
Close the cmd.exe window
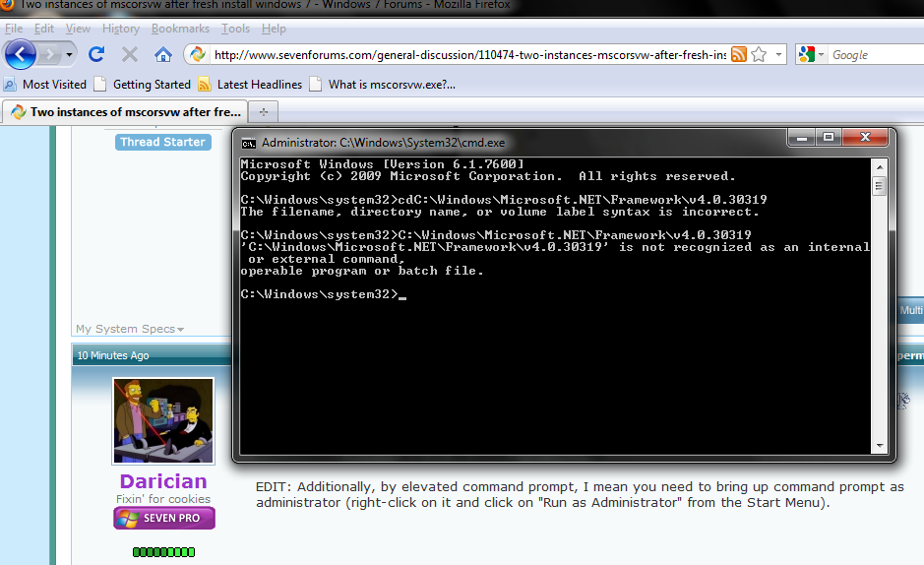pyautogui.click(x=865, y=138)
